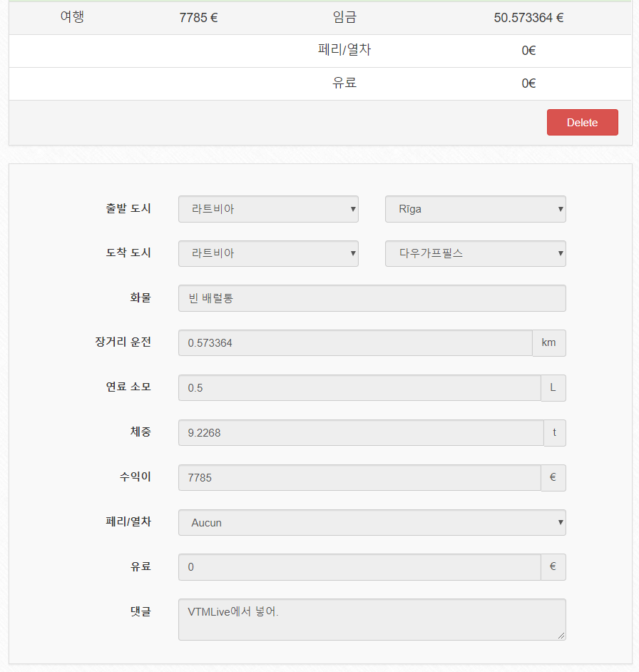Screen dimensions: 639x672
Task: Click the L unit addon of fuel field
Action: pyautogui.click(x=553, y=388)
